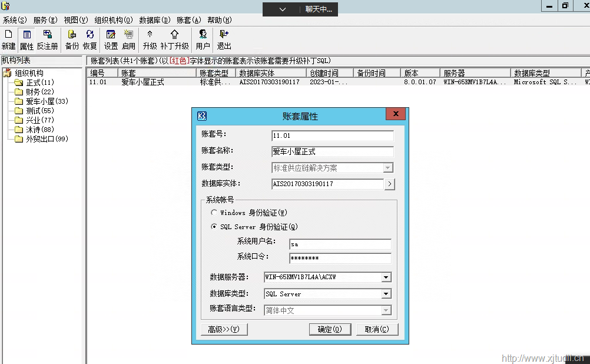This screenshot has width=590, height=364.
Task: Select Windows 身份验证 radio button
Action: 214,213
